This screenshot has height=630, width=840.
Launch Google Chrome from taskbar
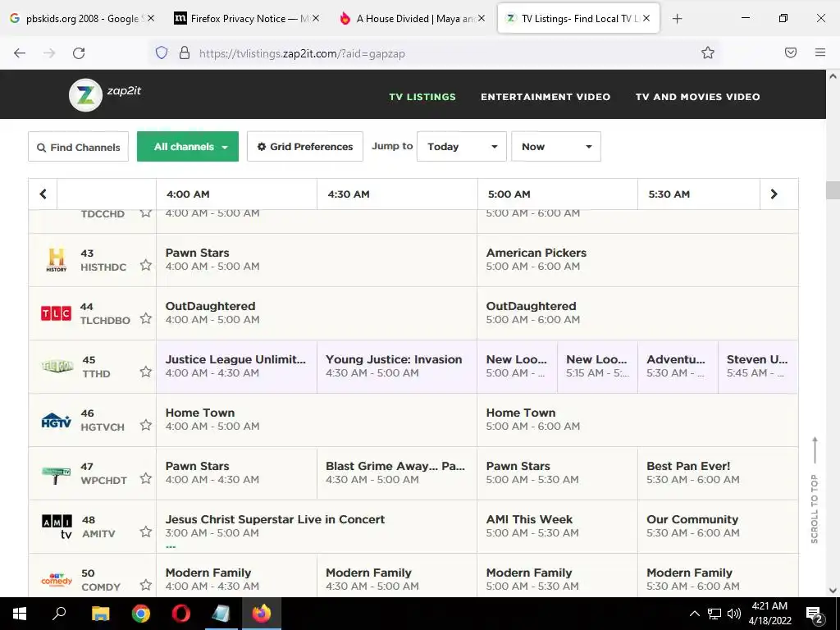click(141, 614)
